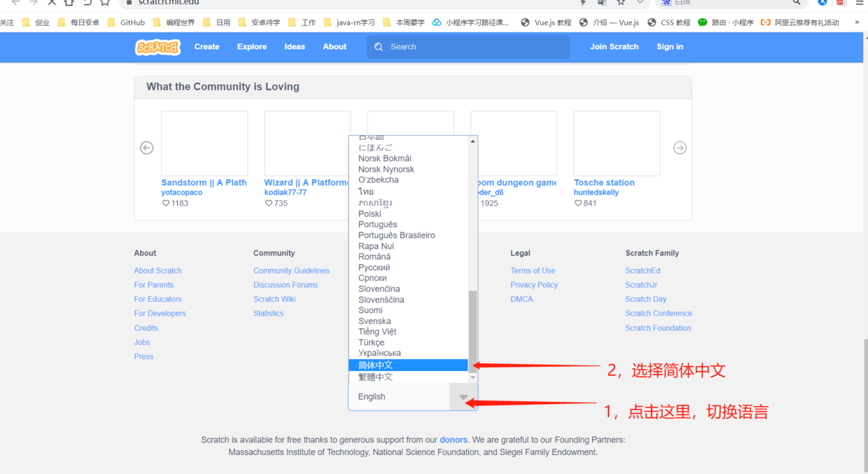Click the Join Scratch button
The height and width of the screenshot is (474, 868).
(615, 47)
